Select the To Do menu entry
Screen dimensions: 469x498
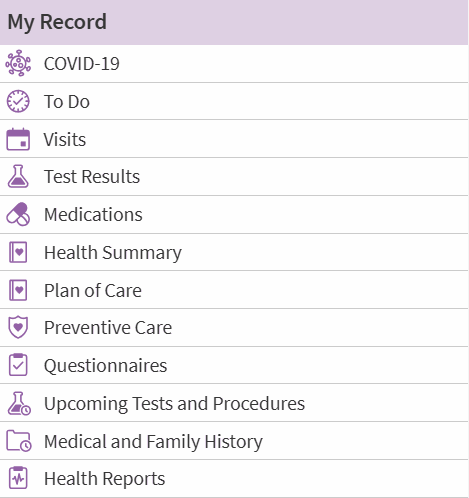click(x=234, y=101)
